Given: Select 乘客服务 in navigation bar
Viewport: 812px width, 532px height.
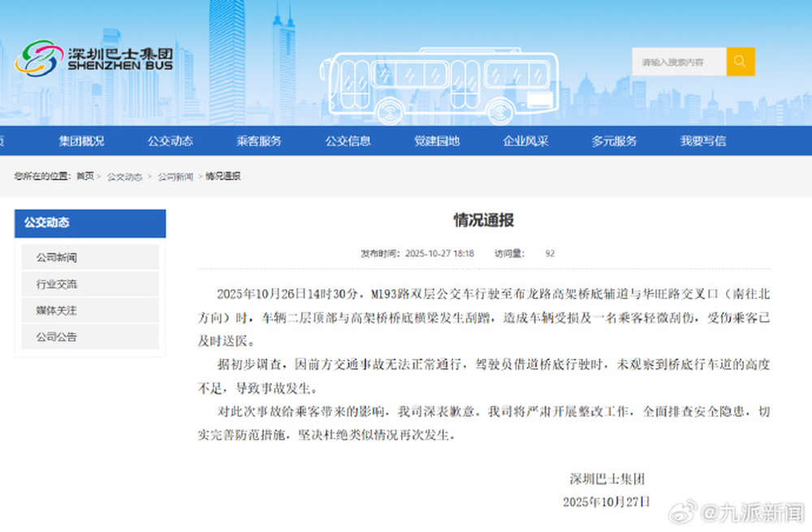Looking at the screenshot, I should [x=259, y=141].
